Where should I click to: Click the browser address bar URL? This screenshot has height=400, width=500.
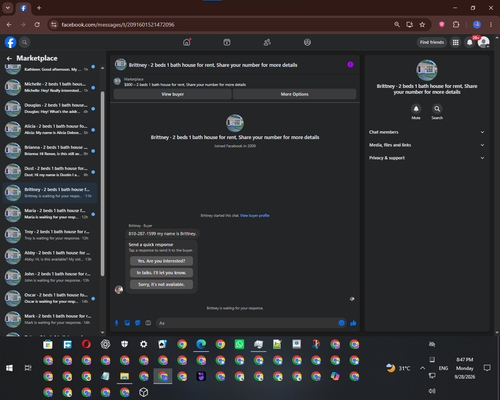point(118,25)
